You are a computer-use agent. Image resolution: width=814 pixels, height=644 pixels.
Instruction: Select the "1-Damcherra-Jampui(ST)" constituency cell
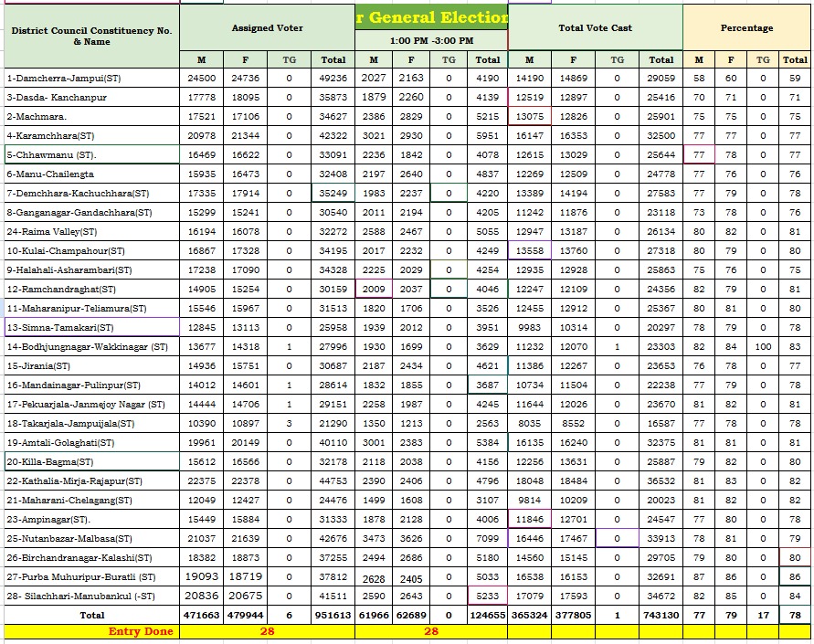coord(90,79)
